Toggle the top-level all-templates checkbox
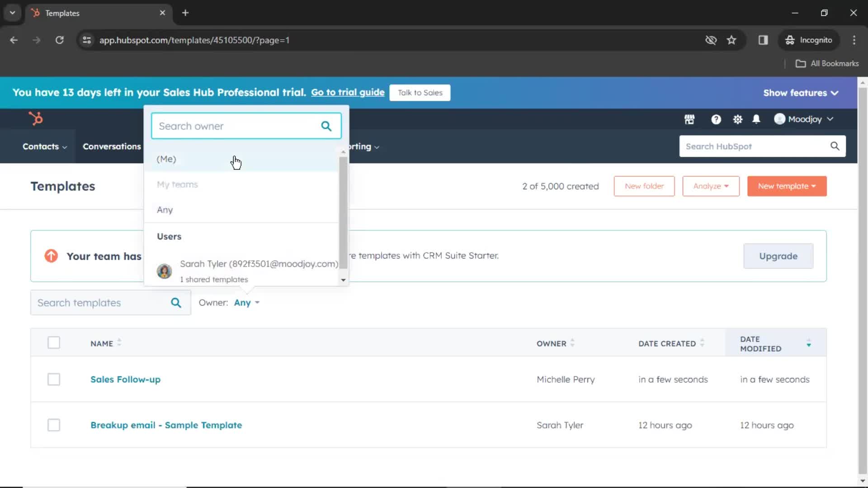 [x=54, y=343]
